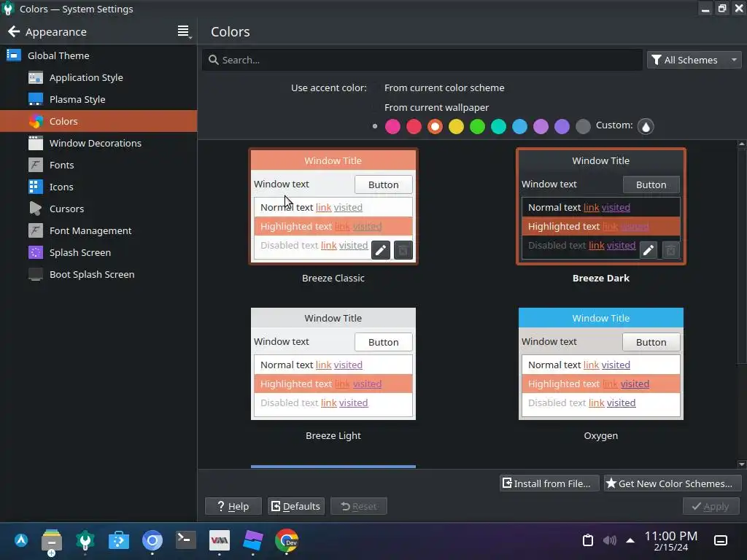Open the sidebar hamburger menu

[183, 31]
